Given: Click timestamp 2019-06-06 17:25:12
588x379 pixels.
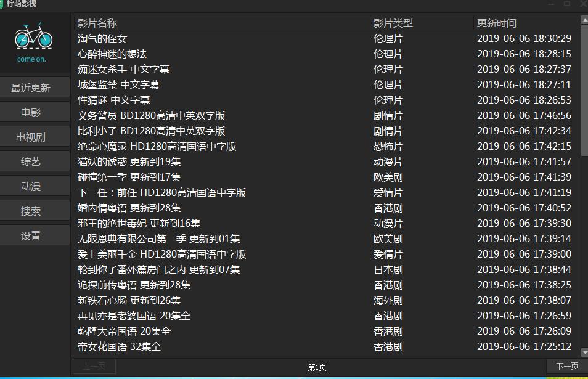Looking at the screenshot, I should [x=524, y=346].
